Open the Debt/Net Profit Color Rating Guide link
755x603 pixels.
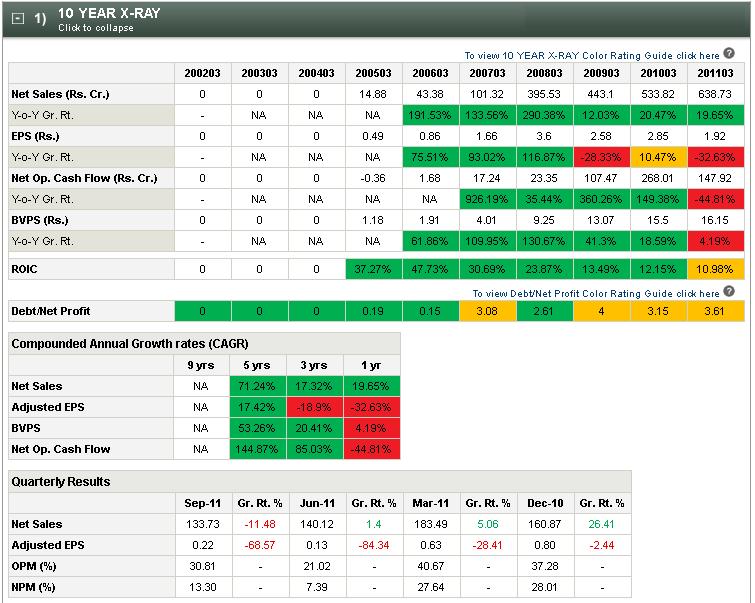[x=596, y=294]
